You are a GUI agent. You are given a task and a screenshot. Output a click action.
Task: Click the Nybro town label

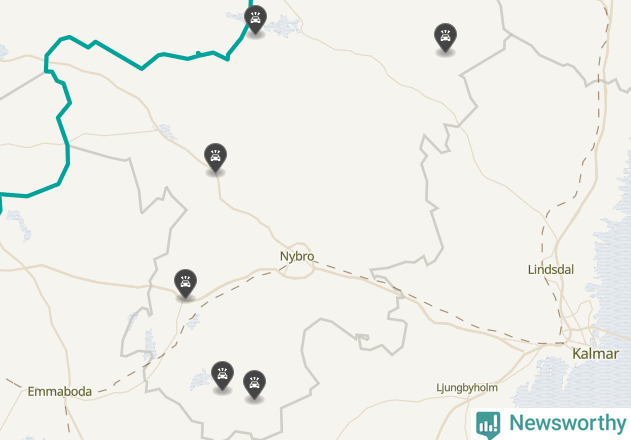point(297,256)
